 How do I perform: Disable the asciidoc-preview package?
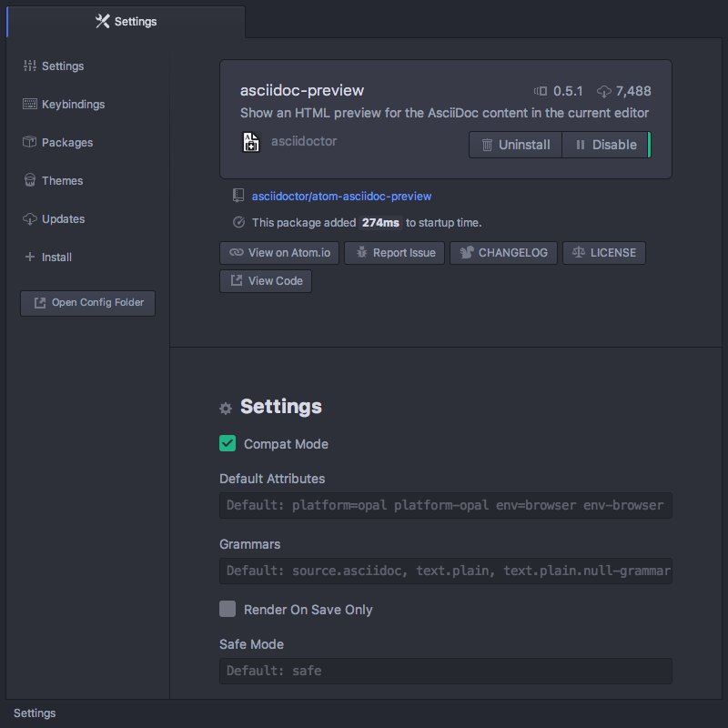click(x=612, y=144)
